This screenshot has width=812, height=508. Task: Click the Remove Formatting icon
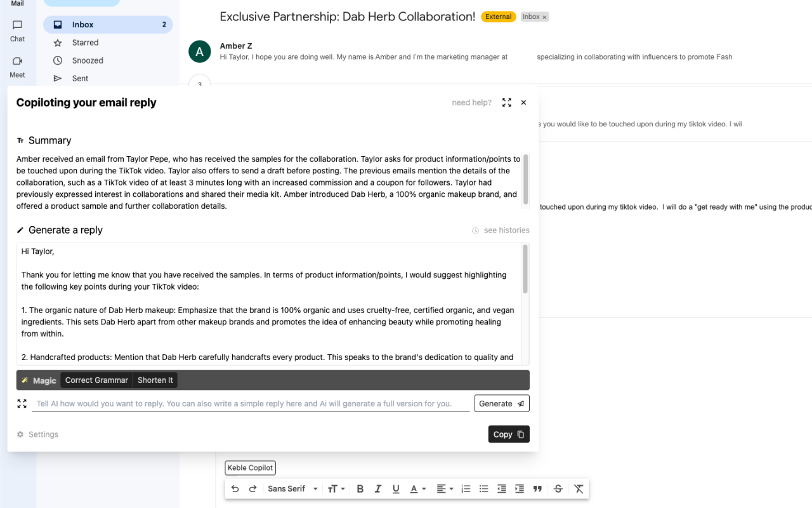pos(578,488)
